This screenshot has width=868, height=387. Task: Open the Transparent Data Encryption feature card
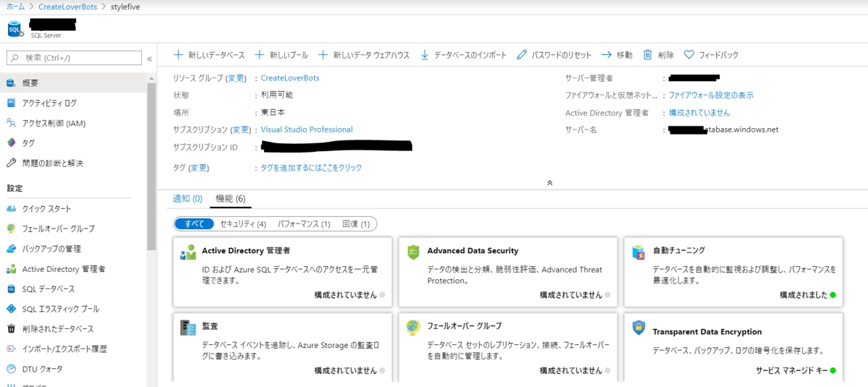pos(733,348)
